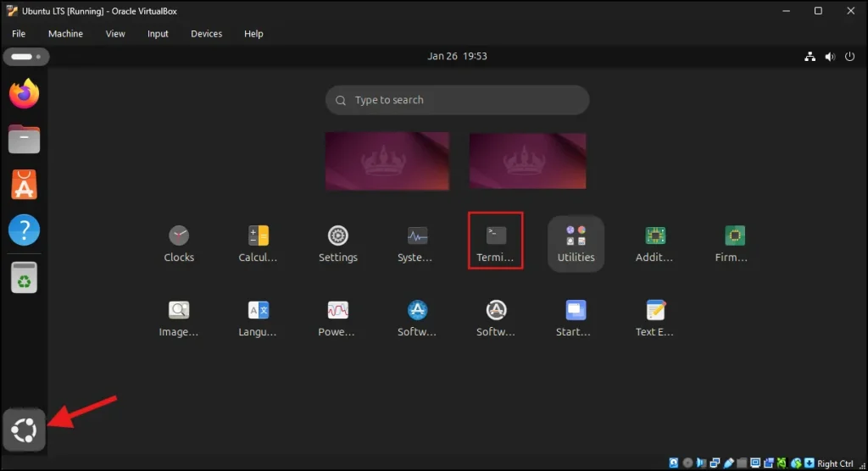The image size is (868, 471).
Task: Click the recording indicator in the status bar
Action: pyautogui.click(x=768, y=463)
